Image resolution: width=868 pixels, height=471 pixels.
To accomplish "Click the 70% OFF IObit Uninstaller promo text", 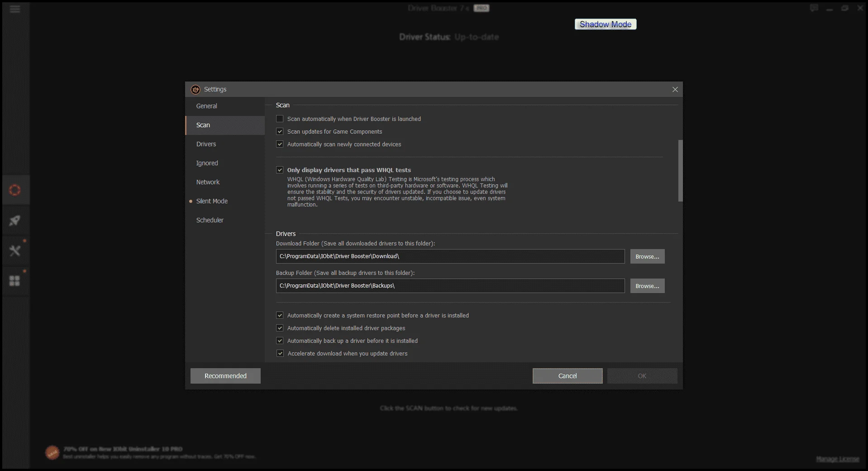I will pyautogui.click(x=123, y=449).
